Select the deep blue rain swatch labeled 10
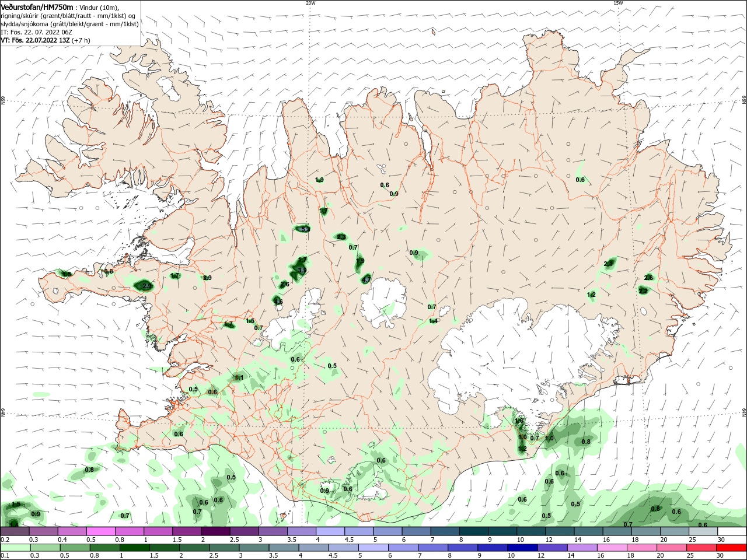Screen dimensions: 747x560 coord(521,548)
